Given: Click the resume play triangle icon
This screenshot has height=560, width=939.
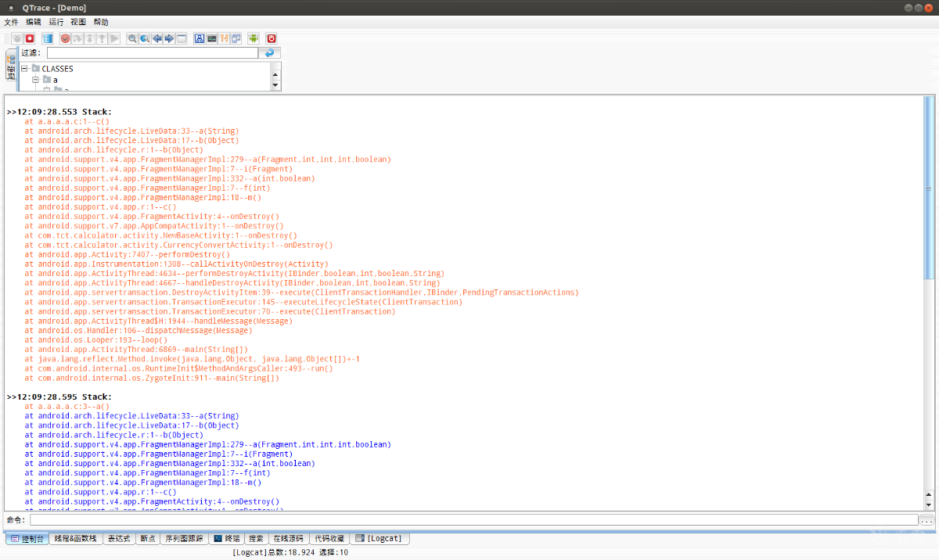Looking at the screenshot, I should 114,38.
